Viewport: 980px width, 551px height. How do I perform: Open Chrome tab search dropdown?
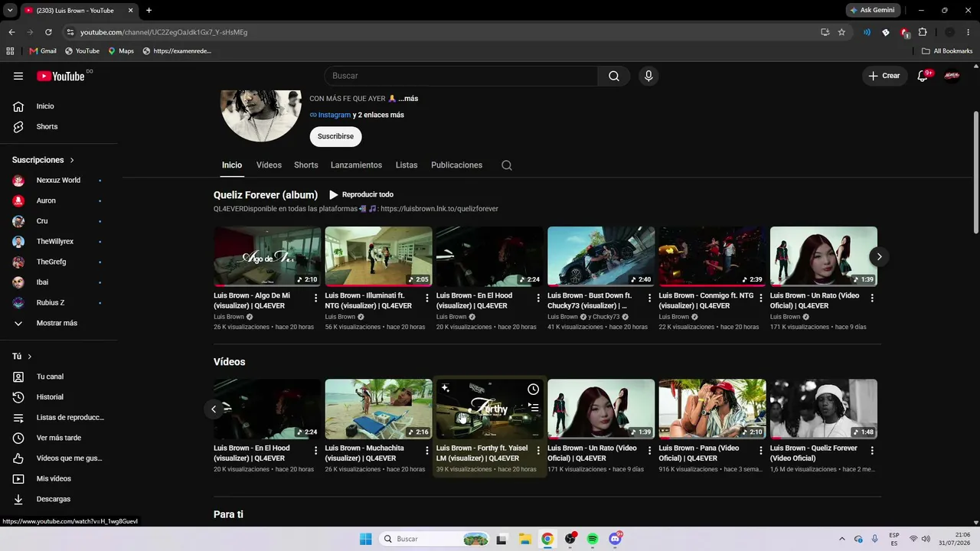coord(10,10)
